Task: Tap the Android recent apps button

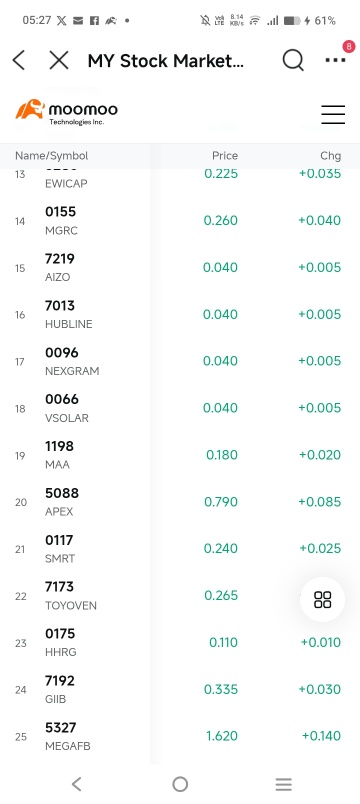Action: 283,783
